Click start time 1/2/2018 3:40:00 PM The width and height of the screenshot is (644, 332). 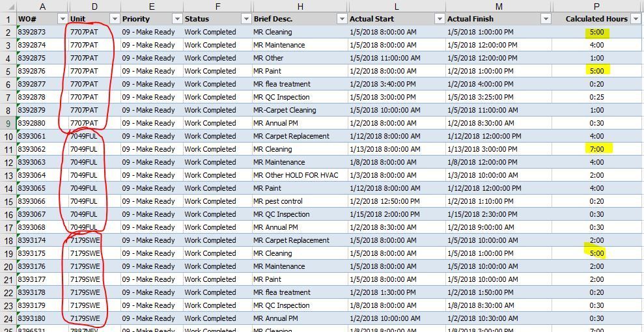[x=397, y=84]
